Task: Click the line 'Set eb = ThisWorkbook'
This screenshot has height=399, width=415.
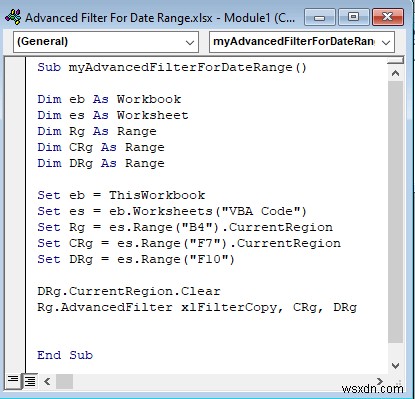Action: point(121,195)
